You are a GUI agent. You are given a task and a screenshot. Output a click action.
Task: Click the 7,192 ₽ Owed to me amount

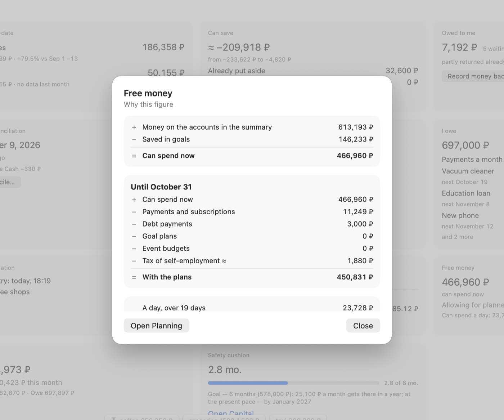tap(459, 47)
